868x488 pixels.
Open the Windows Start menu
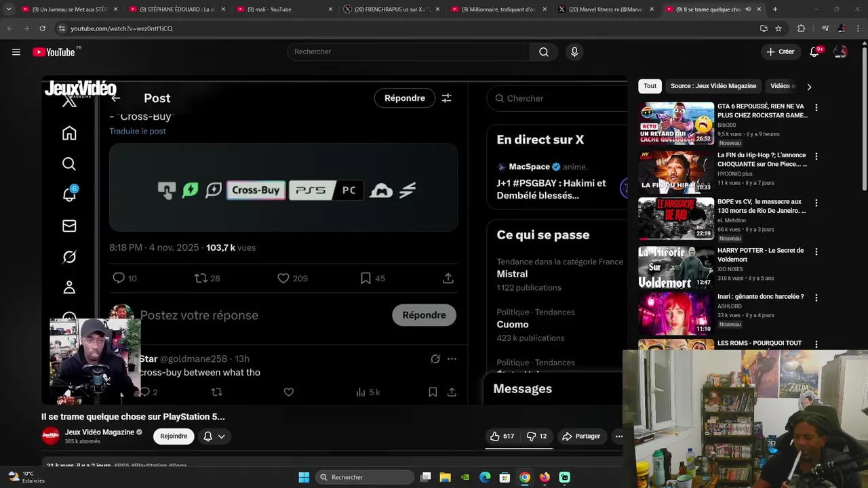304,477
